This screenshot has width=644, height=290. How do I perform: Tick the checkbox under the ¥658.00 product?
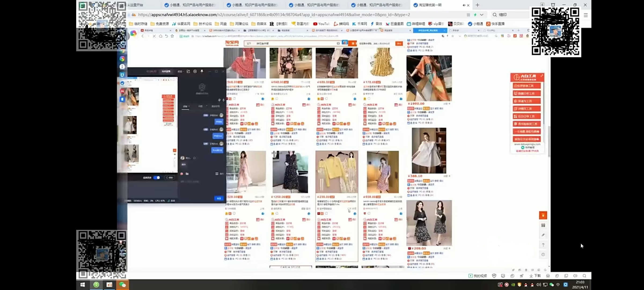[369, 213]
